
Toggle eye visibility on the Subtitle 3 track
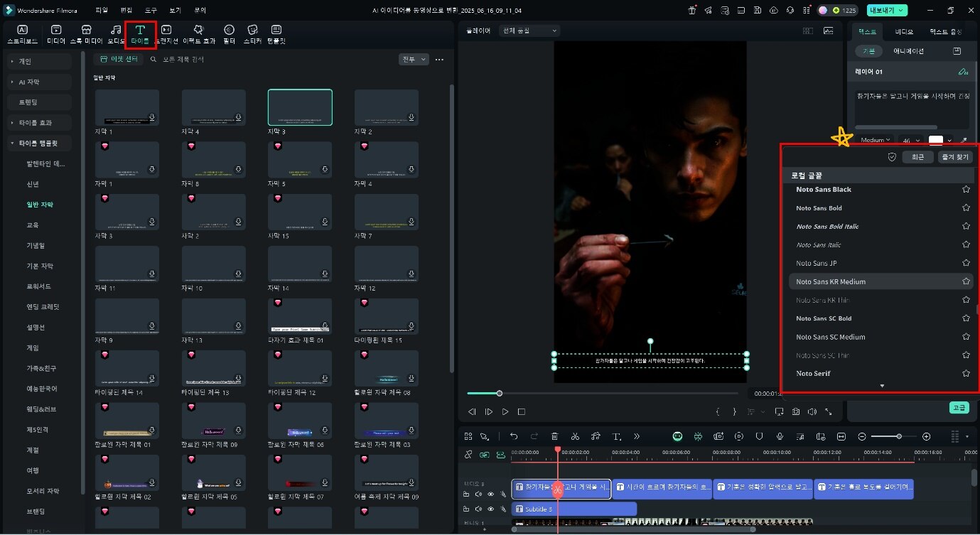tap(490, 509)
